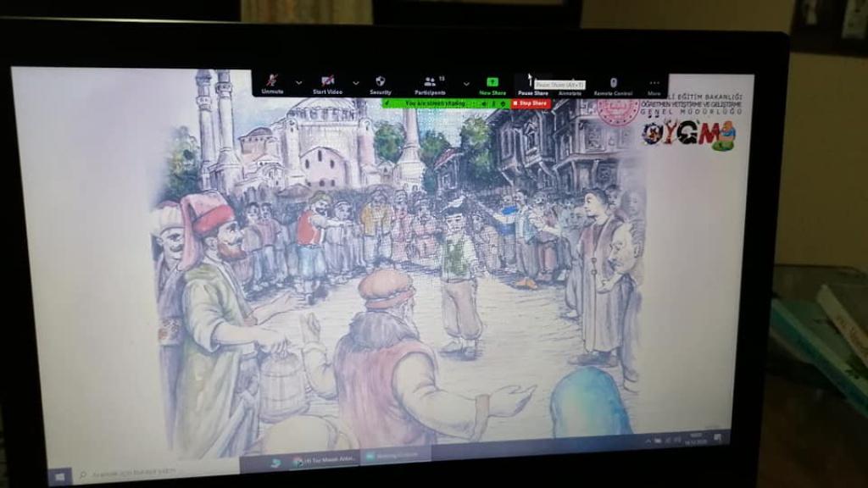Open the Security shield menu
This screenshot has width=868, height=488.
[x=381, y=86]
